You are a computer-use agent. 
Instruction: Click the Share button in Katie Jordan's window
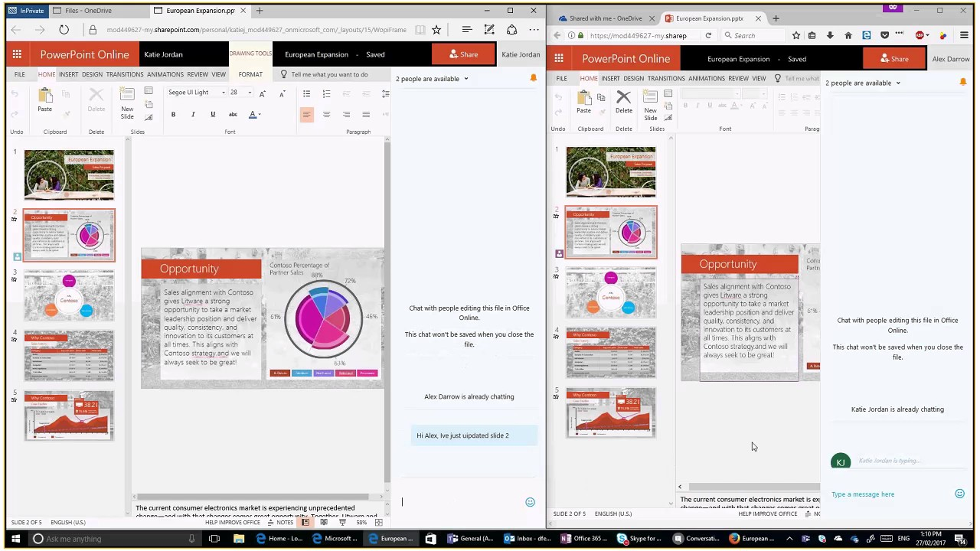click(x=464, y=54)
